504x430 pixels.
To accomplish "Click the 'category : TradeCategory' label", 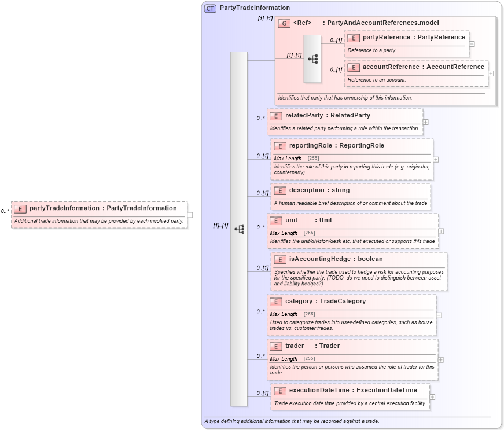I will (x=326, y=301).
